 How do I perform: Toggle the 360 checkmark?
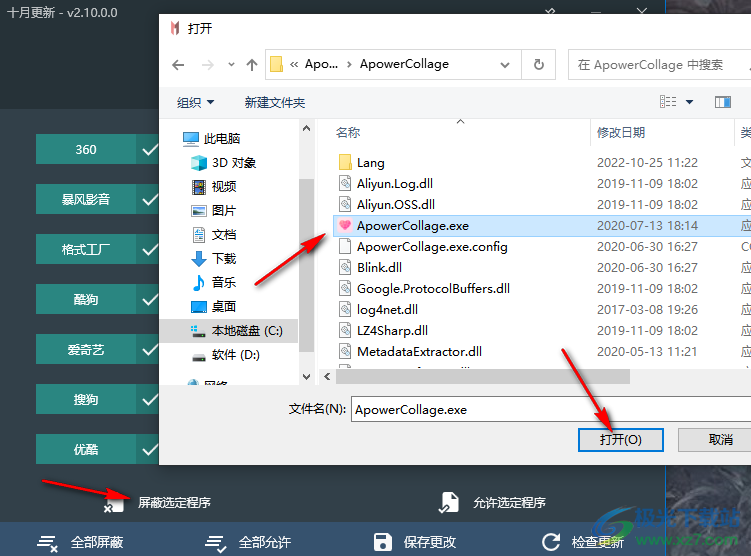pyautogui.click(x=149, y=150)
